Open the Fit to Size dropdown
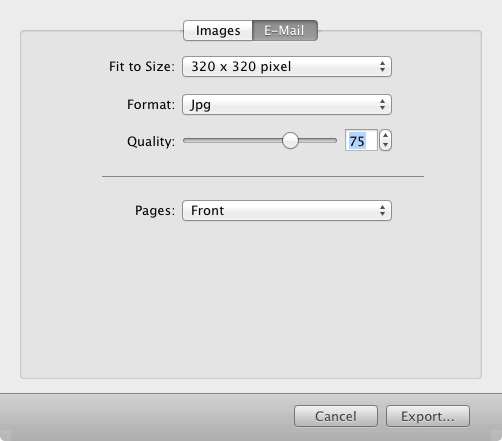This screenshot has width=502, height=441. 287,67
